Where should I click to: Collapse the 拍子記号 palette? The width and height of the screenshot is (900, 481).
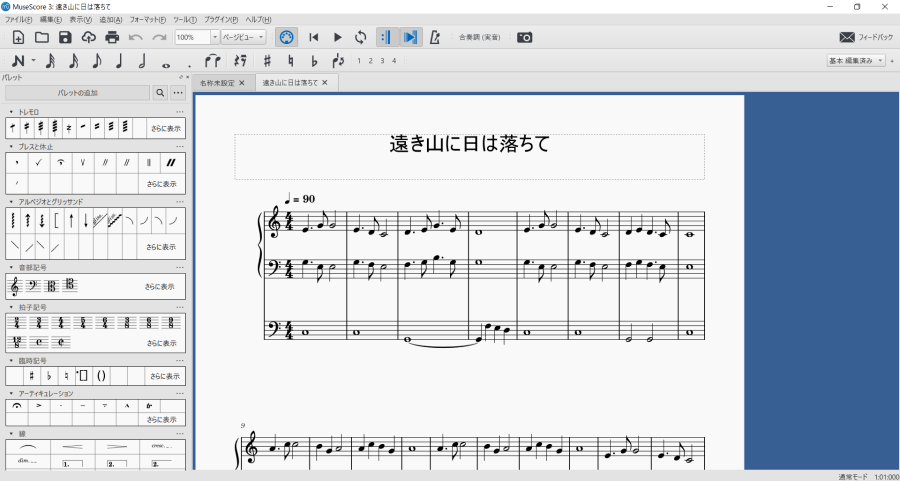pos(11,307)
